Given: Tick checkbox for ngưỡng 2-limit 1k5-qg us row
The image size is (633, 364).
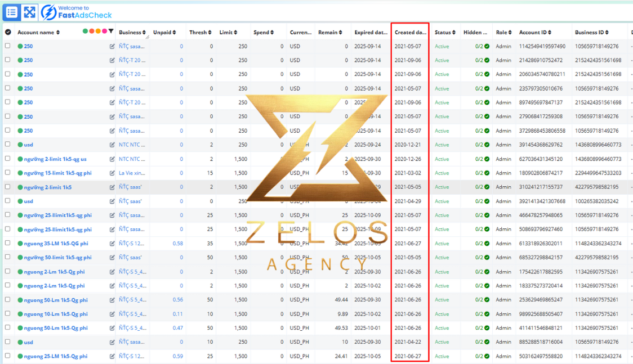Looking at the screenshot, I should (8, 159).
